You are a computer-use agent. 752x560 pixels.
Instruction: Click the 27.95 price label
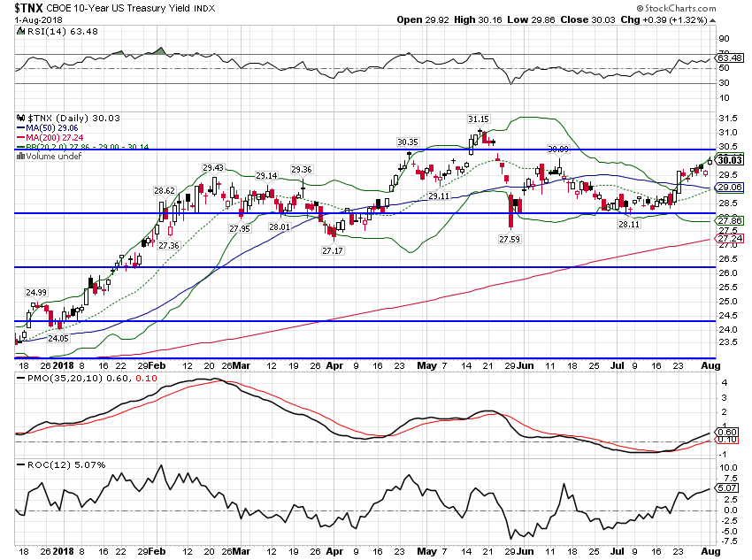[240, 229]
